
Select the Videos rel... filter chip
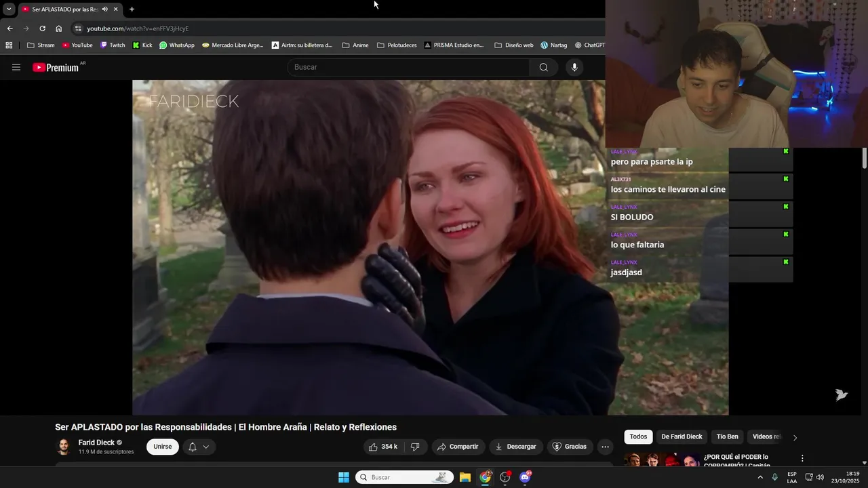pos(767,436)
